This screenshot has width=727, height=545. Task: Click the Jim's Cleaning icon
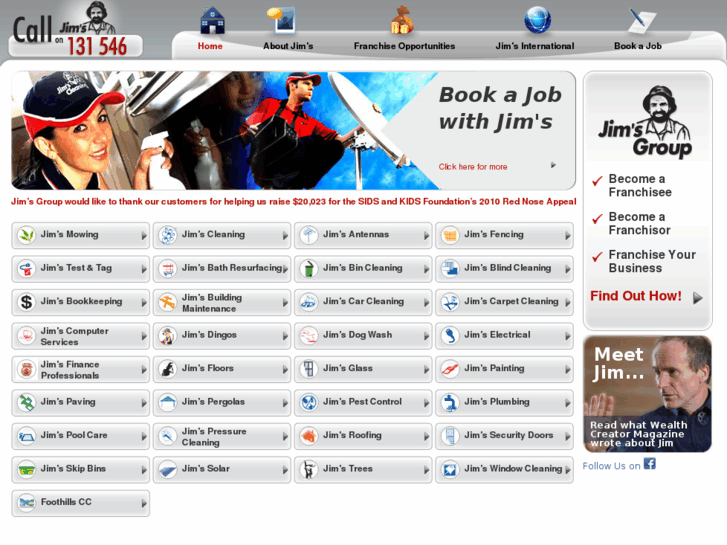tap(168, 235)
